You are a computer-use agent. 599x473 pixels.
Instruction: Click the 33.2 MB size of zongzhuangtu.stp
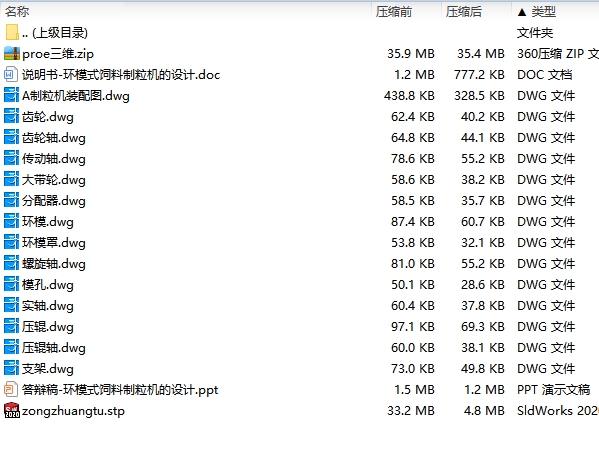point(411,411)
